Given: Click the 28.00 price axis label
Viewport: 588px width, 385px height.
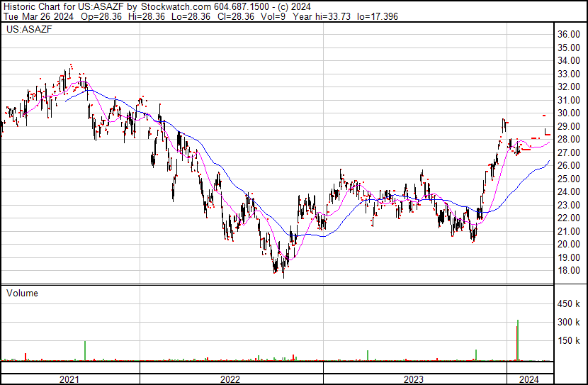Looking at the screenshot, I should point(569,140).
